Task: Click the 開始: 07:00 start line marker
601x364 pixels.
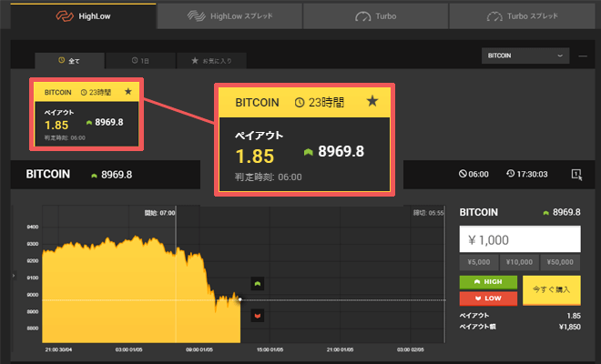Action: [x=159, y=213]
